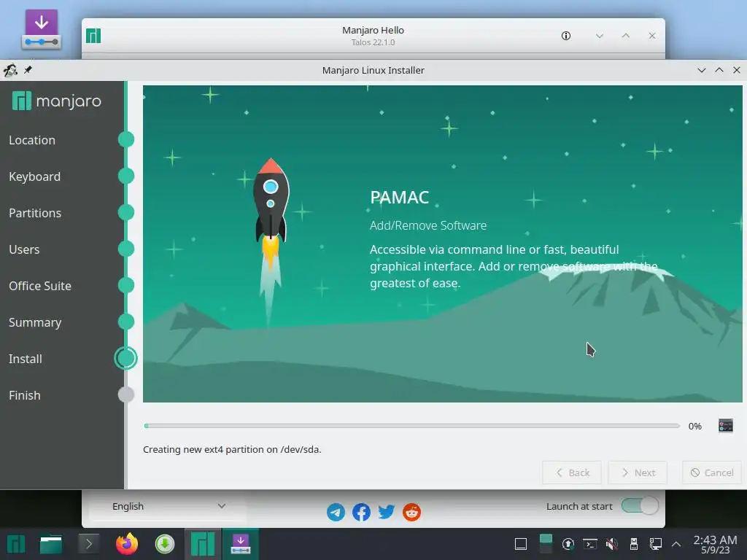Toggle the Launch at start switch
This screenshot has height=560, width=747.
point(640,506)
